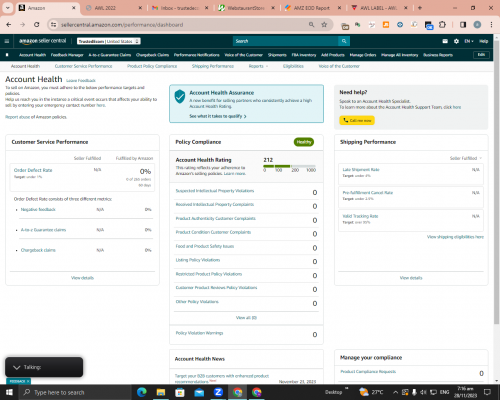Image resolution: width=500 pixels, height=400 pixels.
Task: Open the Late Shipment Rate link
Action: (x=361, y=170)
